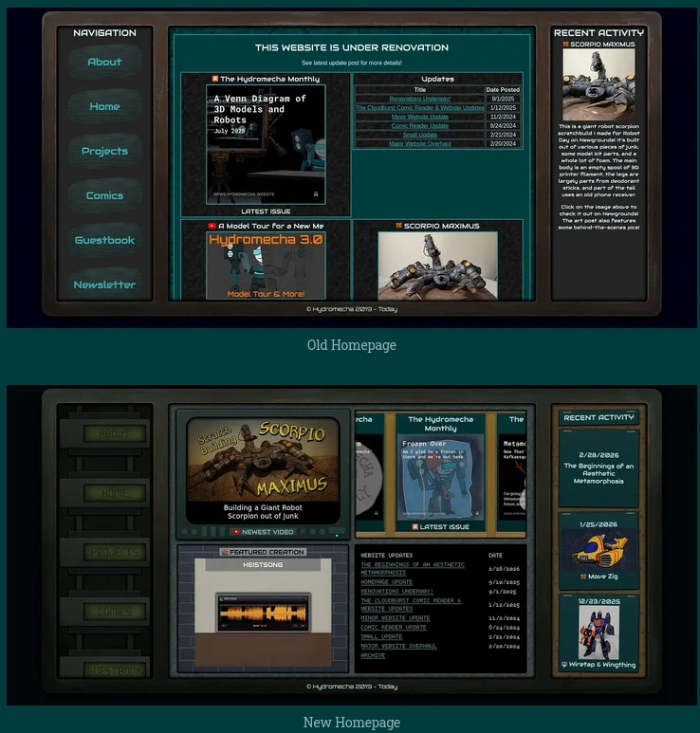Click date 2/28/2026 in Website Updates list

tap(504, 568)
